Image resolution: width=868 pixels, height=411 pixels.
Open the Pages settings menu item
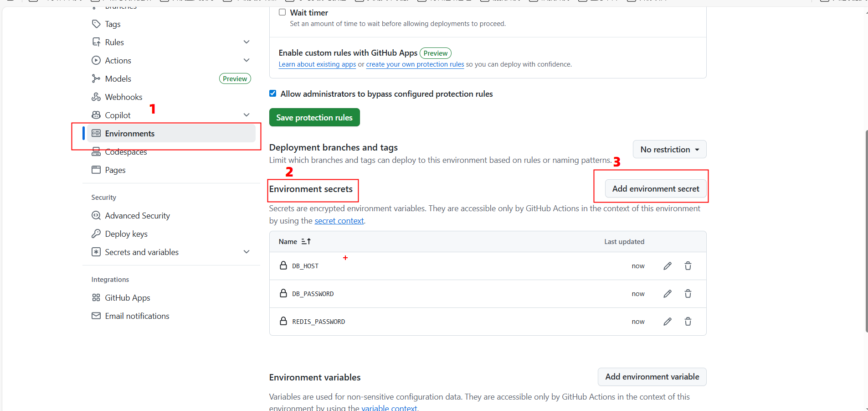tap(115, 170)
